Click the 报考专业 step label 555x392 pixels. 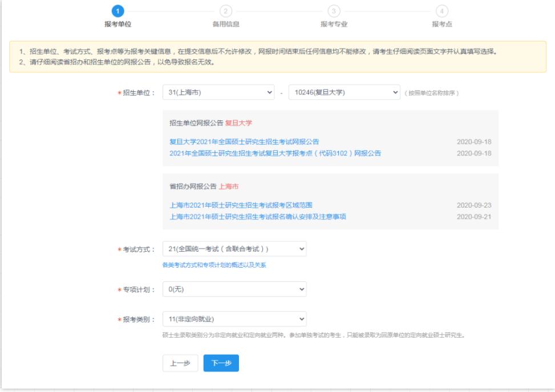(334, 24)
